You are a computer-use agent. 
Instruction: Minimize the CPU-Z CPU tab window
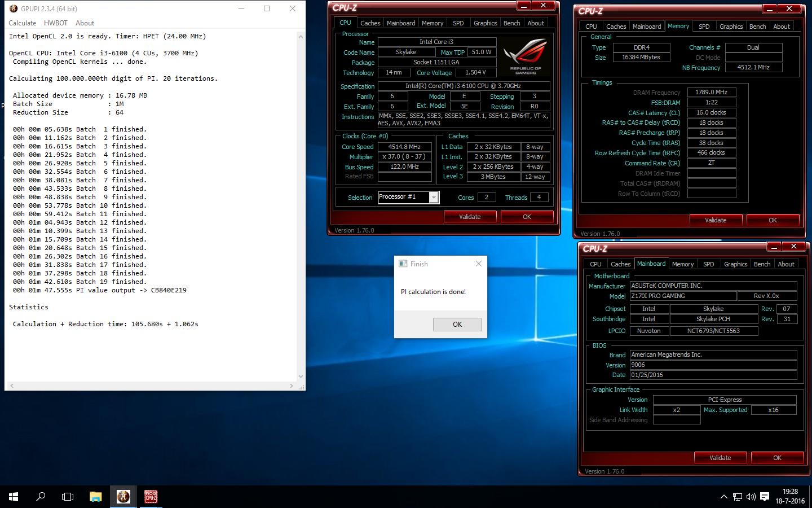(524, 6)
